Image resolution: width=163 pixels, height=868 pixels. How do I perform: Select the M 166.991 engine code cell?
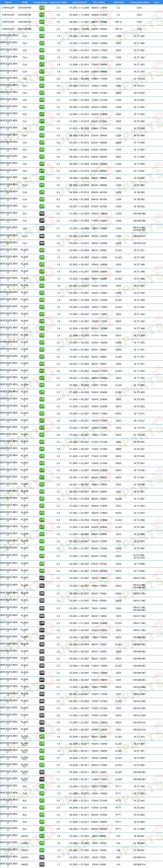pos(139,850)
